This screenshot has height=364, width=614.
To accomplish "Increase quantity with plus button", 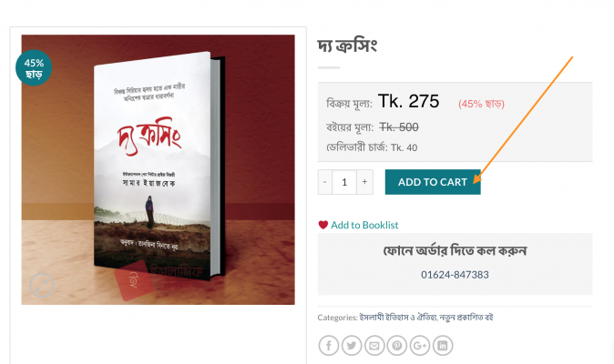I will (364, 182).
